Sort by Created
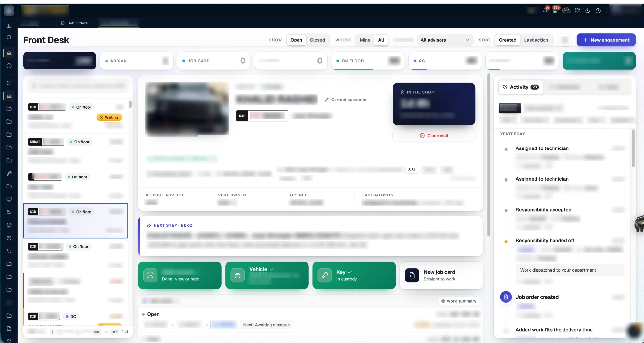Image resolution: width=644 pixels, height=343 pixels. 507,40
